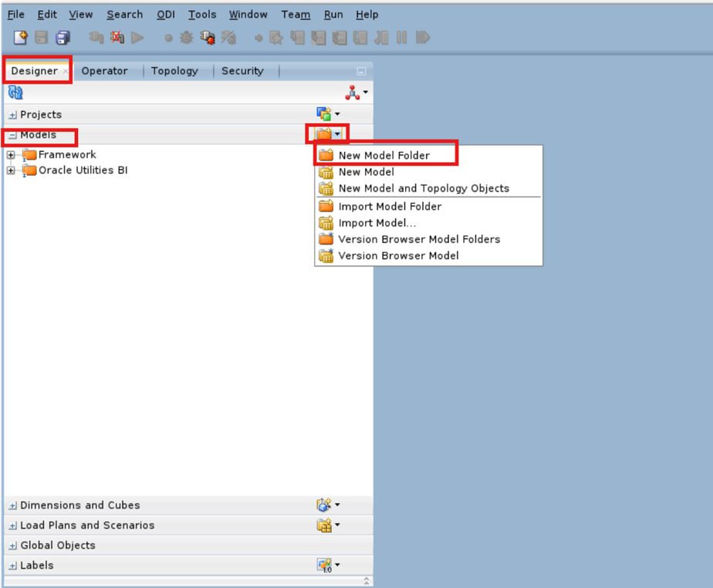This screenshot has height=588, width=713.
Task: Click the Save toolbar icon
Action: click(x=40, y=37)
